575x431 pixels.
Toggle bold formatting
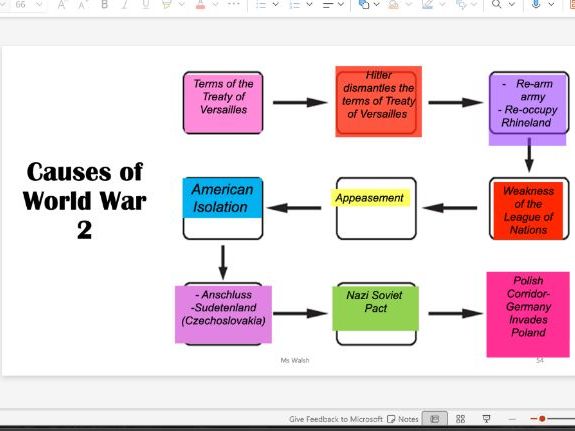105,4
